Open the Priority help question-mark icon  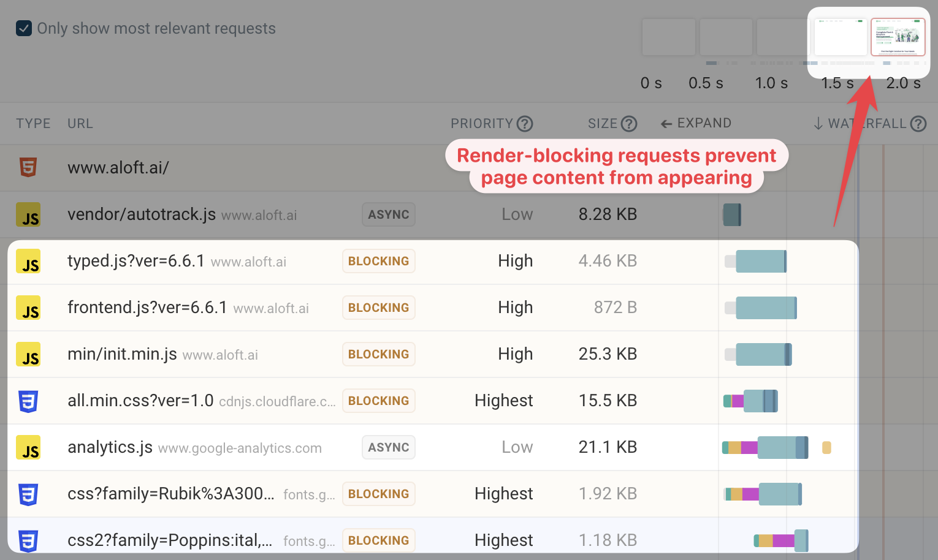[x=525, y=124]
